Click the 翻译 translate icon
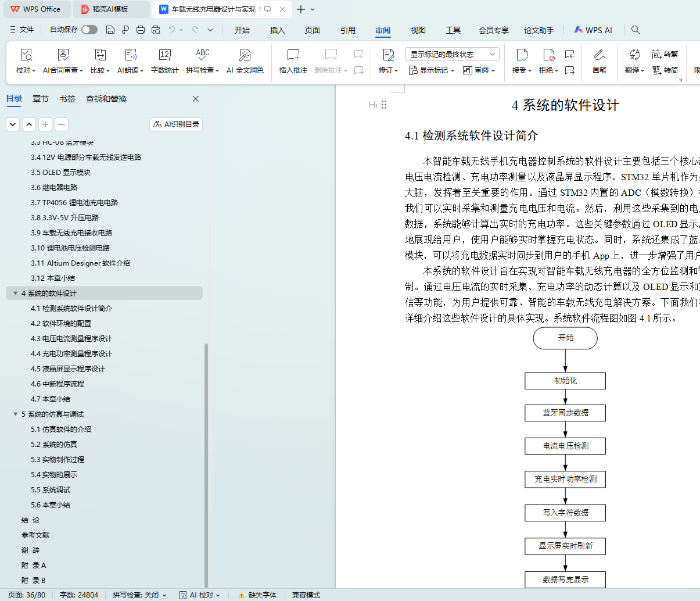Viewport: 700px width, 601px height. click(x=634, y=56)
